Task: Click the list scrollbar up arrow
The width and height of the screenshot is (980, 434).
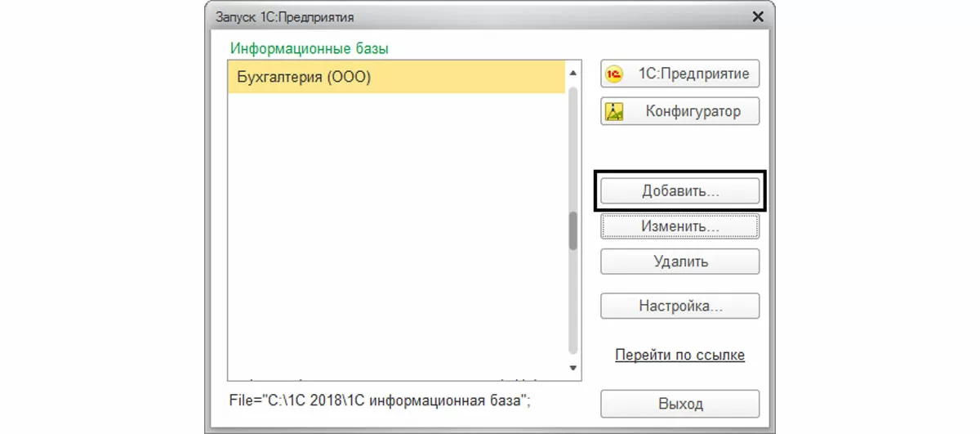Action: click(x=572, y=74)
